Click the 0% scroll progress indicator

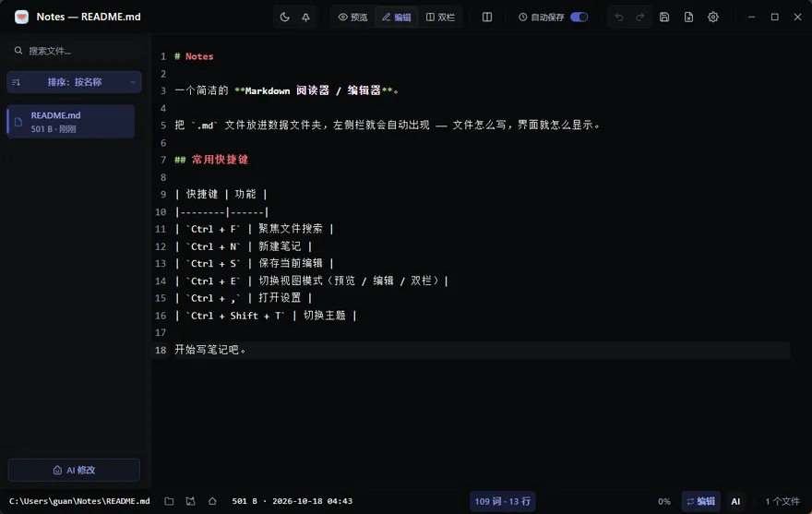tap(663, 502)
